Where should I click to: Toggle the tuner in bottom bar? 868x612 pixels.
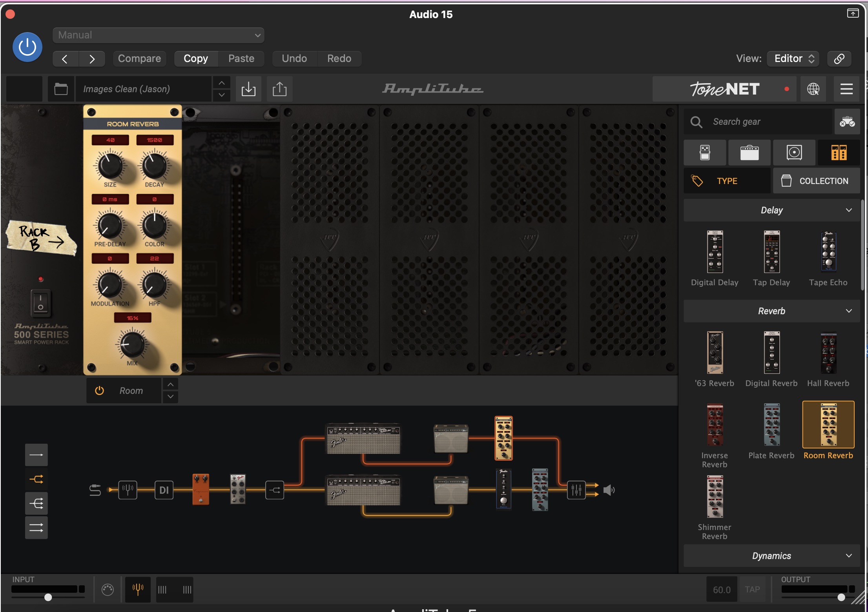138,589
